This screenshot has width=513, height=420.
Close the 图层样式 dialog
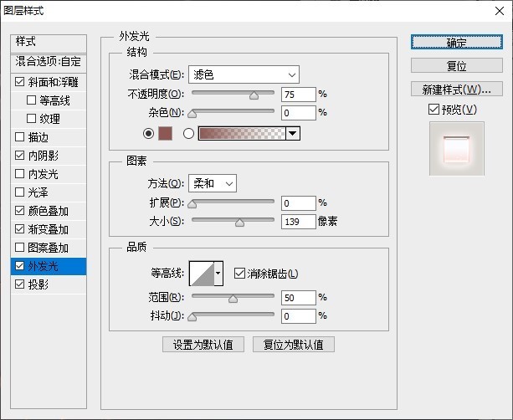point(500,11)
